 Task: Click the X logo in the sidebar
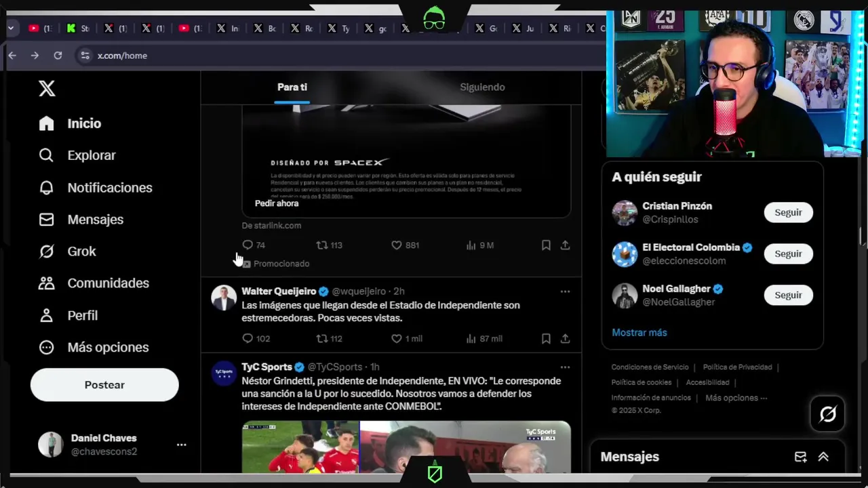point(47,88)
